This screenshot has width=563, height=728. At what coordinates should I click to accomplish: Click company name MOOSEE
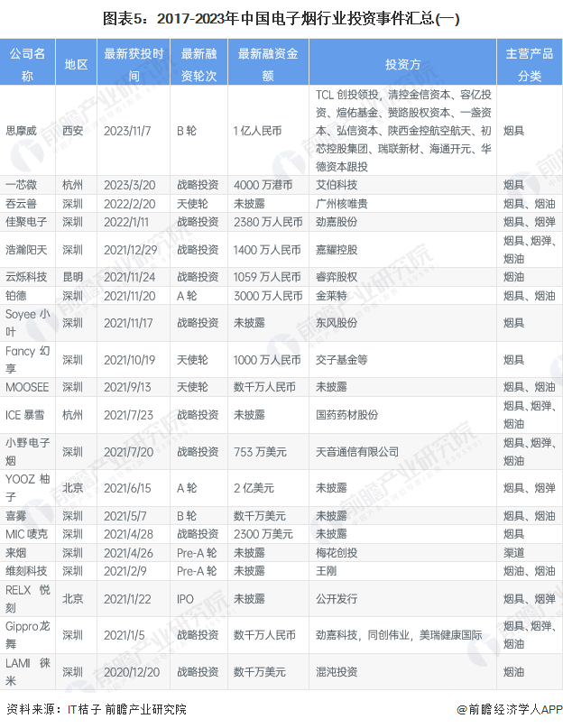pyautogui.click(x=27, y=387)
